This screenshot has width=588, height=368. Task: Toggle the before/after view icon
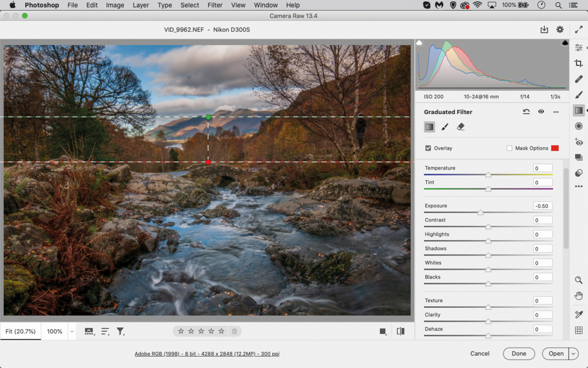pyautogui.click(x=400, y=331)
